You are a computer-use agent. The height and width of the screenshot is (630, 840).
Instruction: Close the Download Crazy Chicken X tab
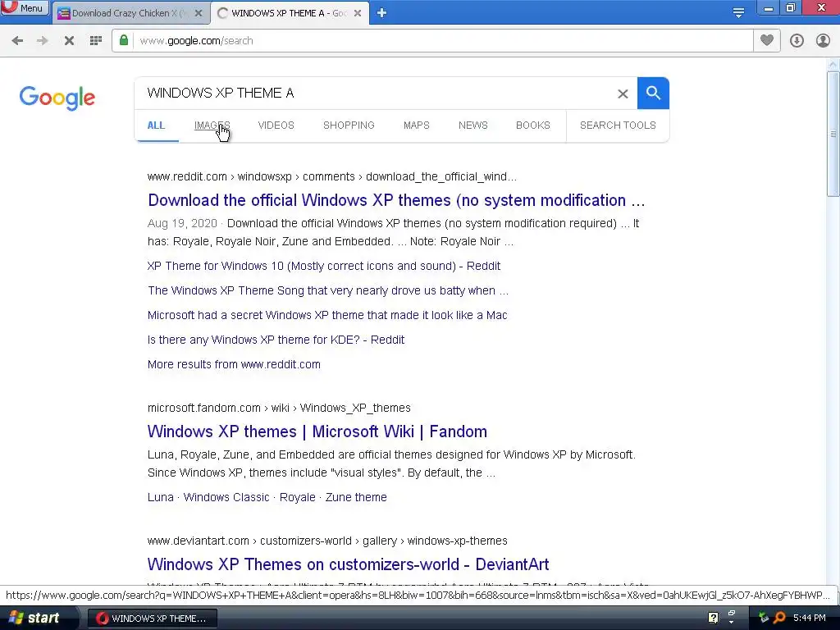[199, 13]
